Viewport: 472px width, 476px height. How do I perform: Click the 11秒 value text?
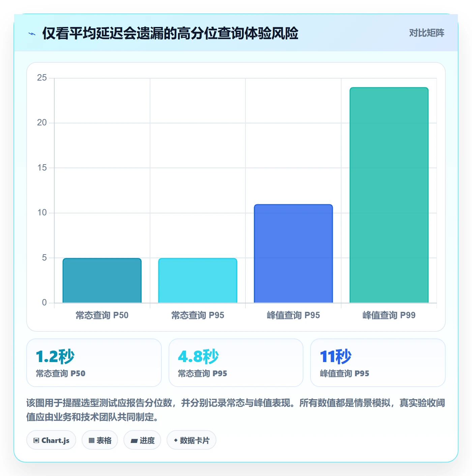(335, 356)
